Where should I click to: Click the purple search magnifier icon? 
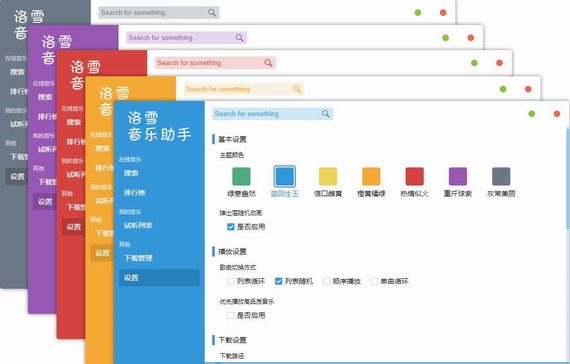(x=239, y=38)
